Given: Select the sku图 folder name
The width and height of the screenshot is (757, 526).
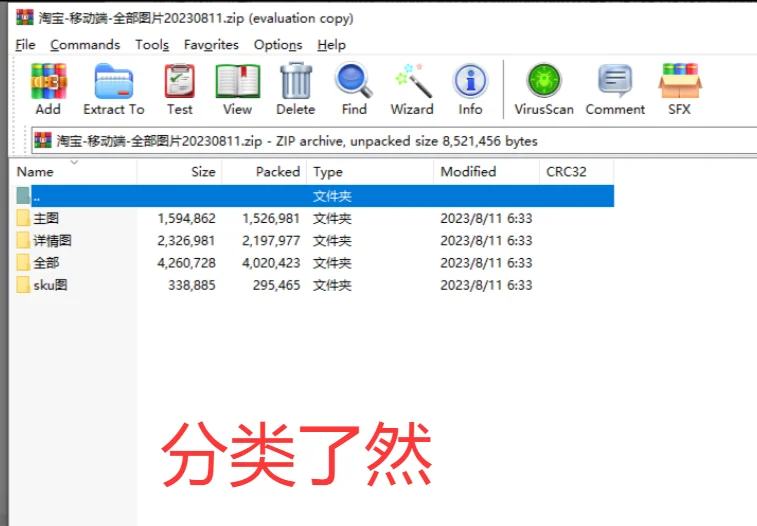Looking at the screenshot, I should pyautogui.click(x=50, y=285).
